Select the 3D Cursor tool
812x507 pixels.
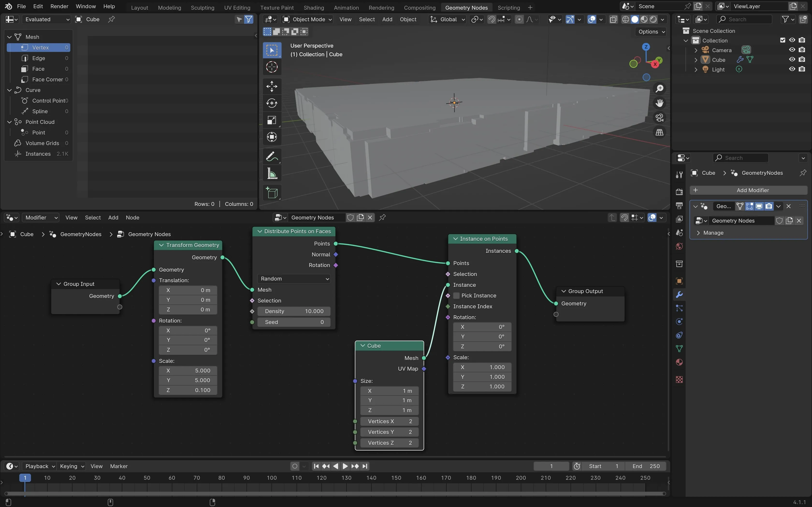coord(271,67)
